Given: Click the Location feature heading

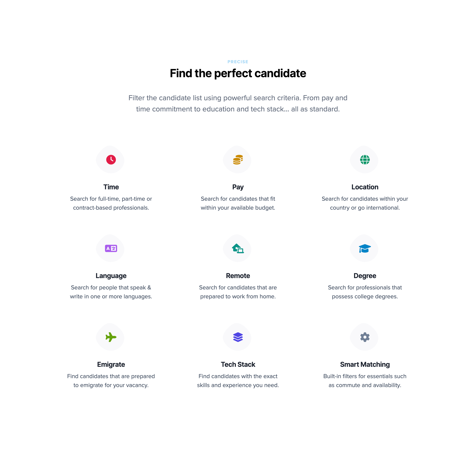Looking at the screenshot, I should [365, 187].
